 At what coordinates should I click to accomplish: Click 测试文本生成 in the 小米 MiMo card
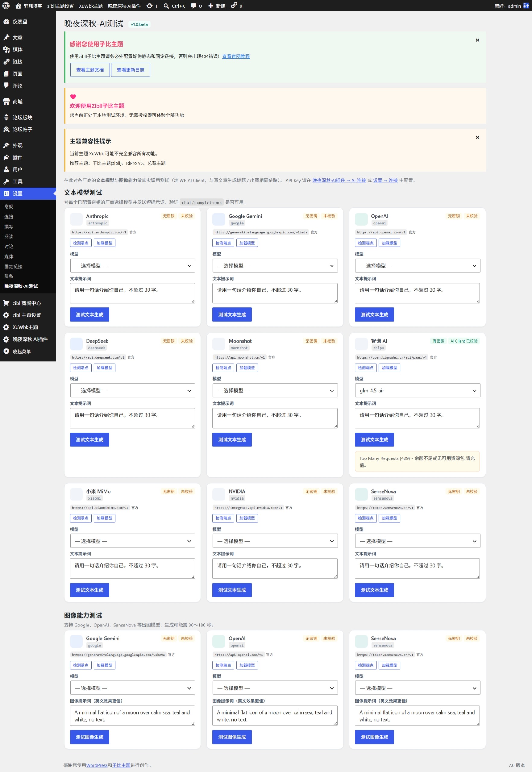point(90,590)
